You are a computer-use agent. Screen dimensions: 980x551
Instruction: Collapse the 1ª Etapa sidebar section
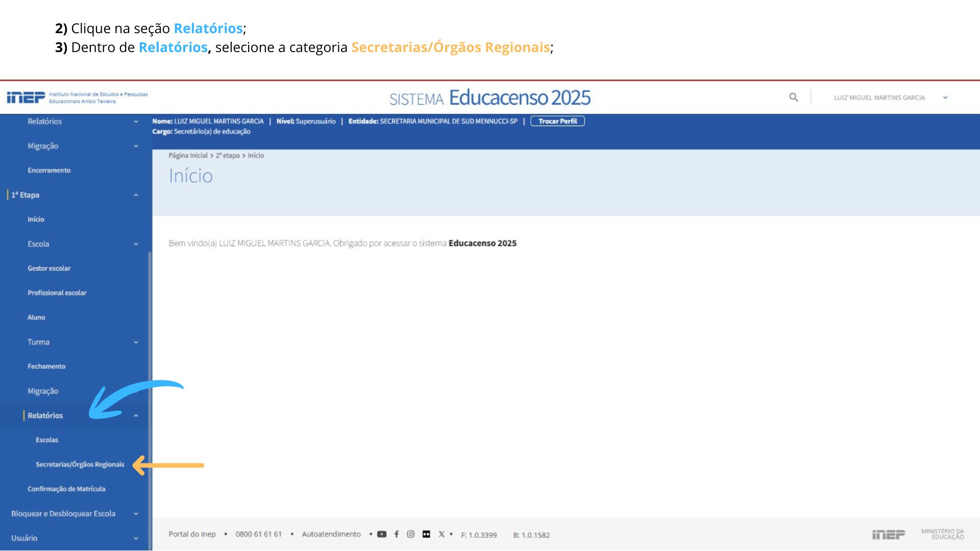pos(136,195)
